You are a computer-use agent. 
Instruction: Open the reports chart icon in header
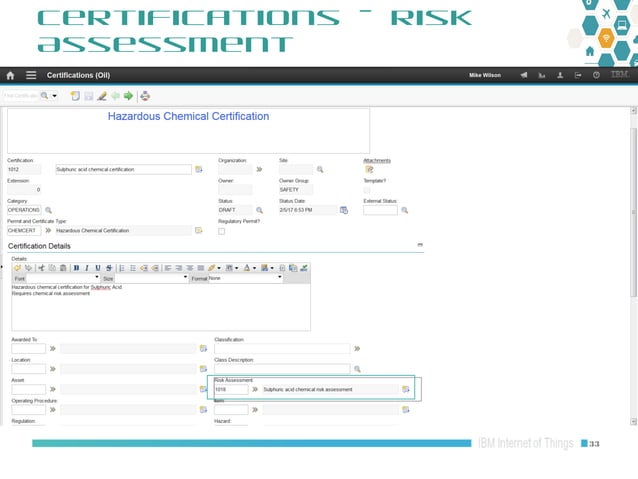pyautogui.click(x=542, y=75)
